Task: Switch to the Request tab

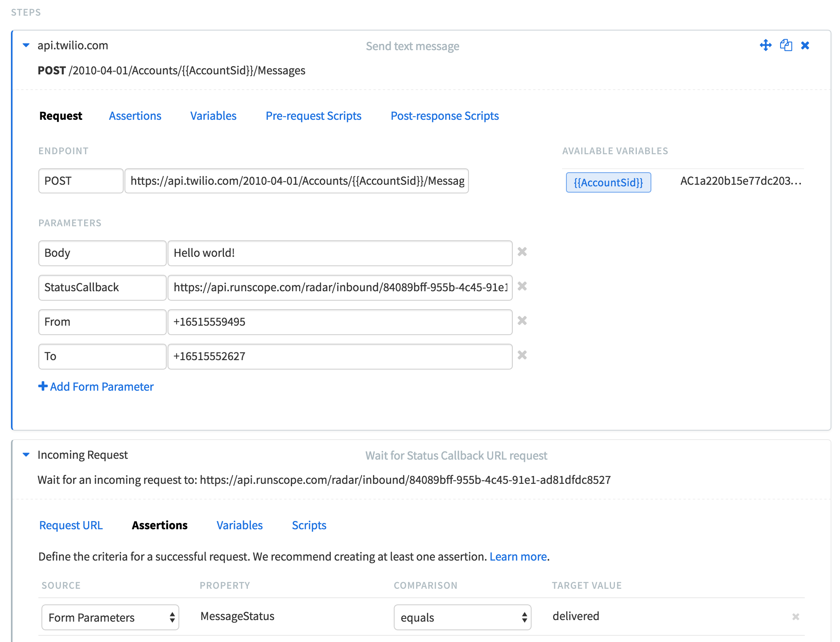Action: (x=61, y=116)
